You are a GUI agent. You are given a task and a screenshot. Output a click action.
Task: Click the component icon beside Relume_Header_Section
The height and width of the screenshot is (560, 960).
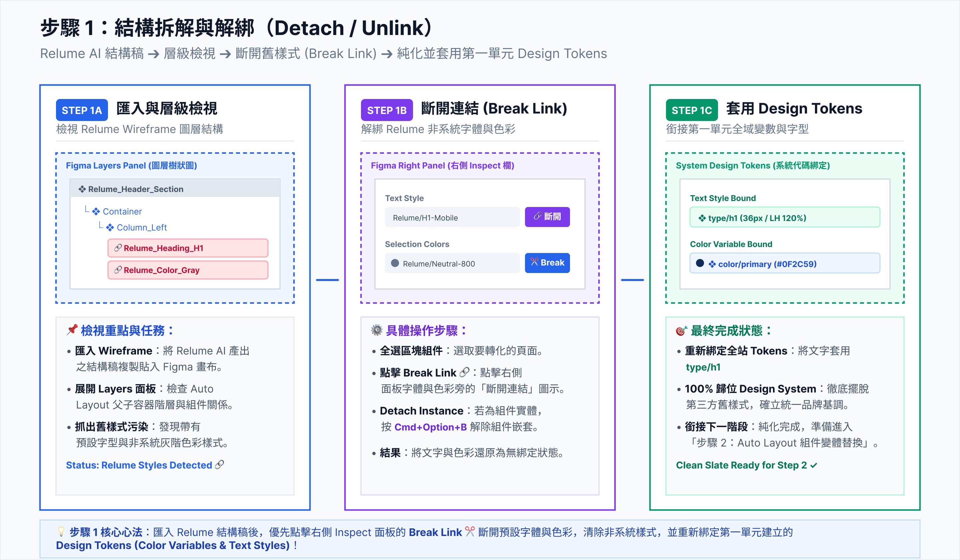pyautogui.click(x=82, y=189)
